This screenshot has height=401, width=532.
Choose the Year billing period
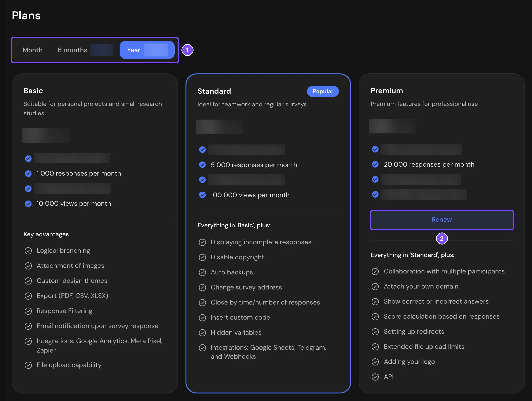click(x=147, y=50)
